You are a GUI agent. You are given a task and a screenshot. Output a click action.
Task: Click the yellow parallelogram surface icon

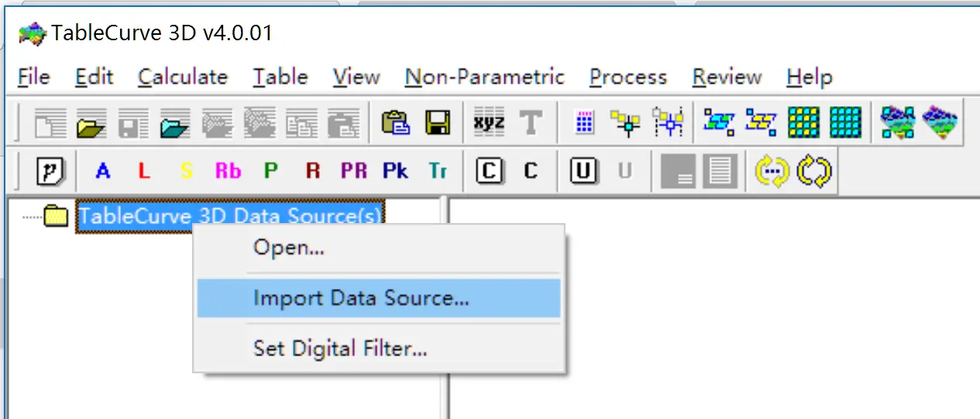tap(762, 123)
